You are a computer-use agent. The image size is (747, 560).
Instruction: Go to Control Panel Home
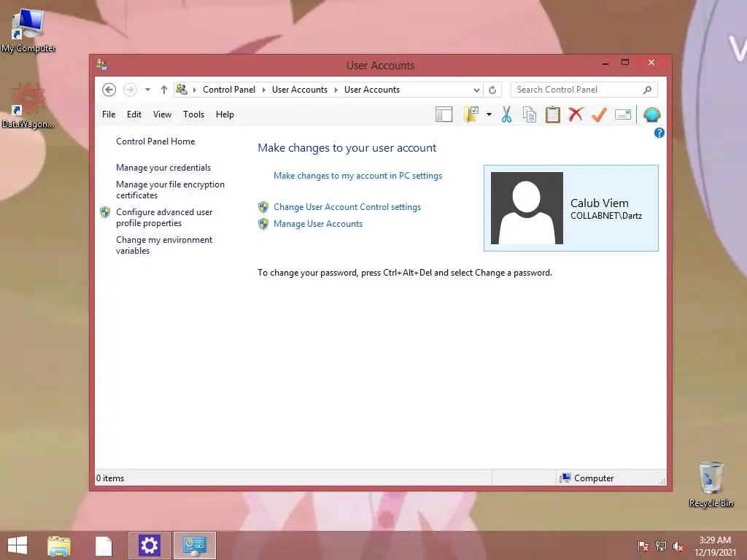[x=155, y=141]
